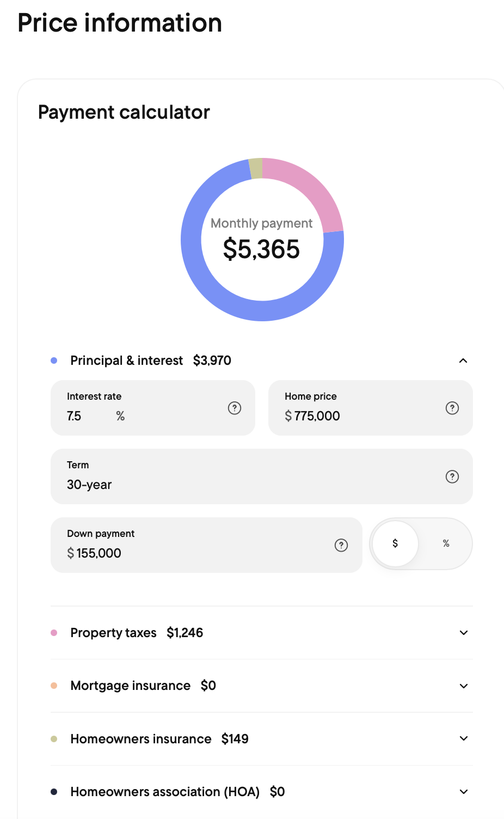The height and width of the screenshot is (819, 504).
Task: Collapse the Principal & interest section
Action: 463,360
